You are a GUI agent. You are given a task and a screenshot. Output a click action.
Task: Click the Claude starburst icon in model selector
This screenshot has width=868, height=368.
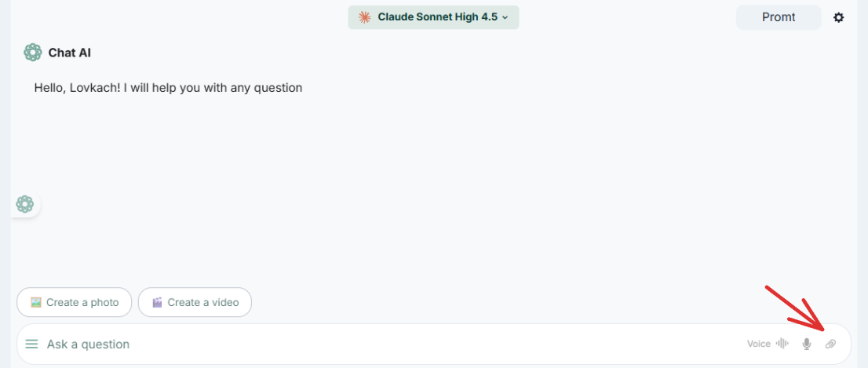(364, 17)
